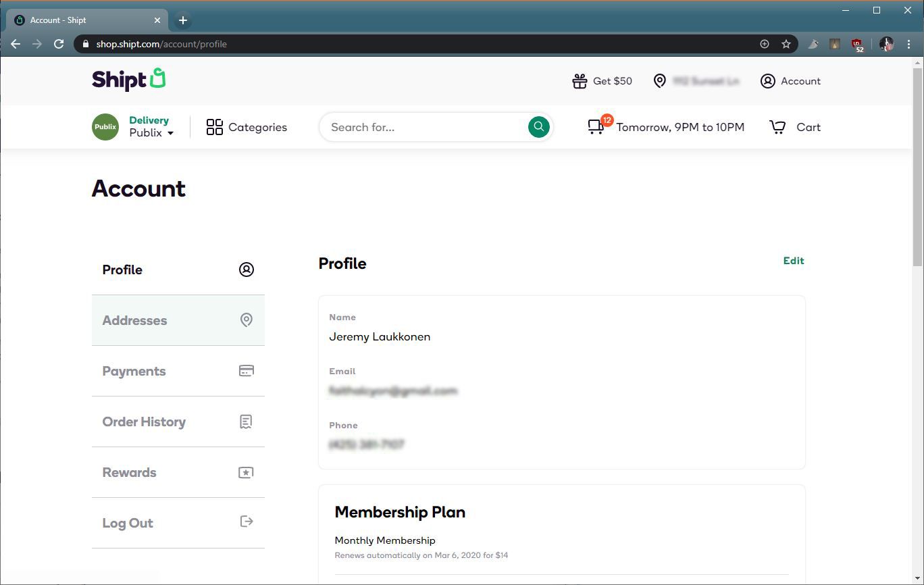The image size is (924, 585).
Task: Expand the Publix store dropdown arrow
Action: [170, 133]
